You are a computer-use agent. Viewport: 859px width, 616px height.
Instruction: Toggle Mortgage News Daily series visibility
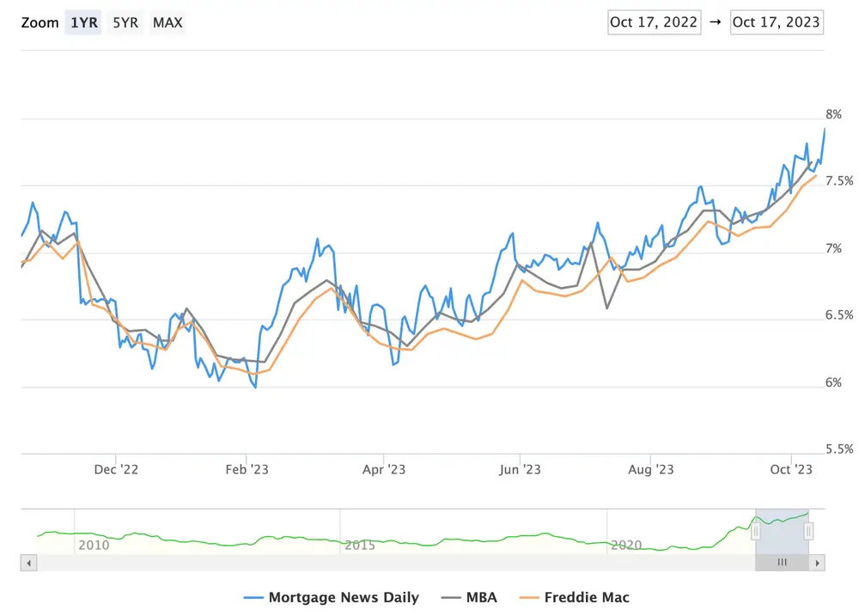[344, 597]
